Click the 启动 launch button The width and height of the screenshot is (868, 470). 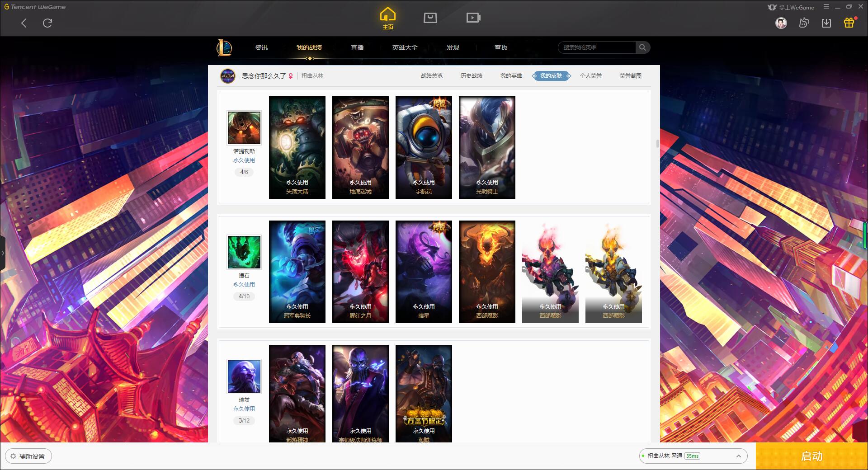tap(811, 456)
